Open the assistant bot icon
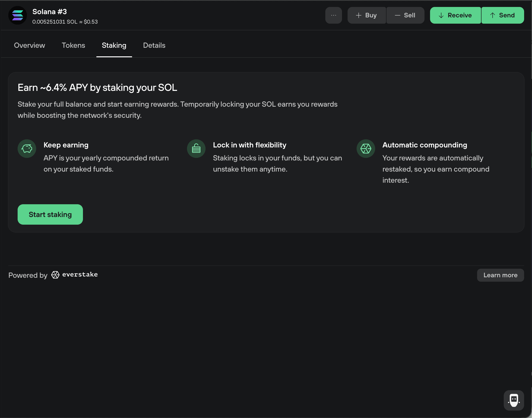532x418 pixels. 514,400
